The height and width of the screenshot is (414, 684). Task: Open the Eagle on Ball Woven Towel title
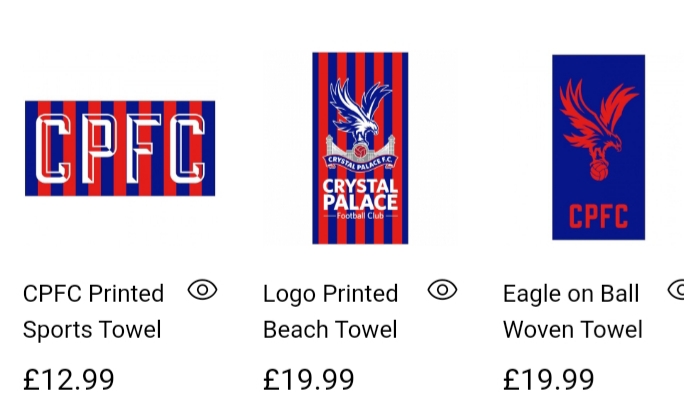point(573,311)
